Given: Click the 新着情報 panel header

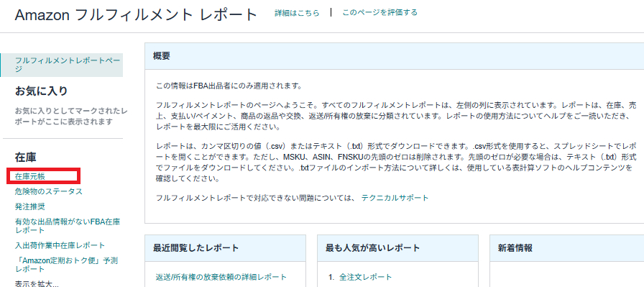Looking at the screenshot, I should tap(567, 248).
